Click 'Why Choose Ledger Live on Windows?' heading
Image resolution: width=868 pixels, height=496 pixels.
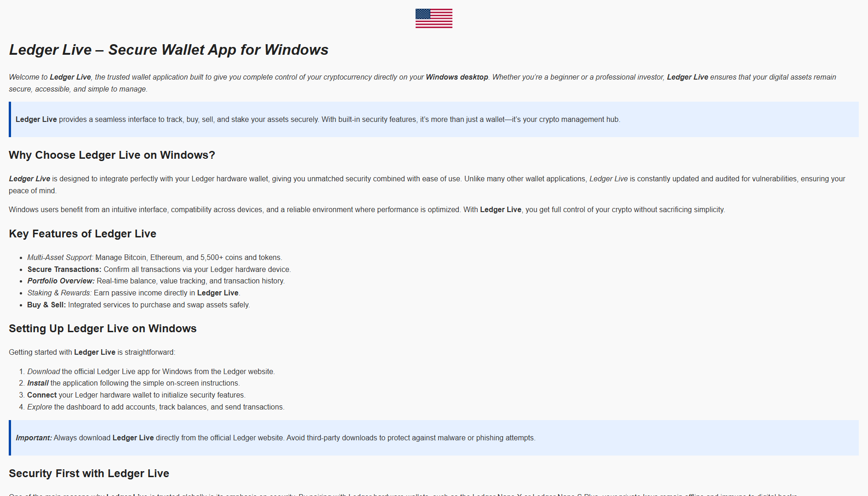pos(112,155)
